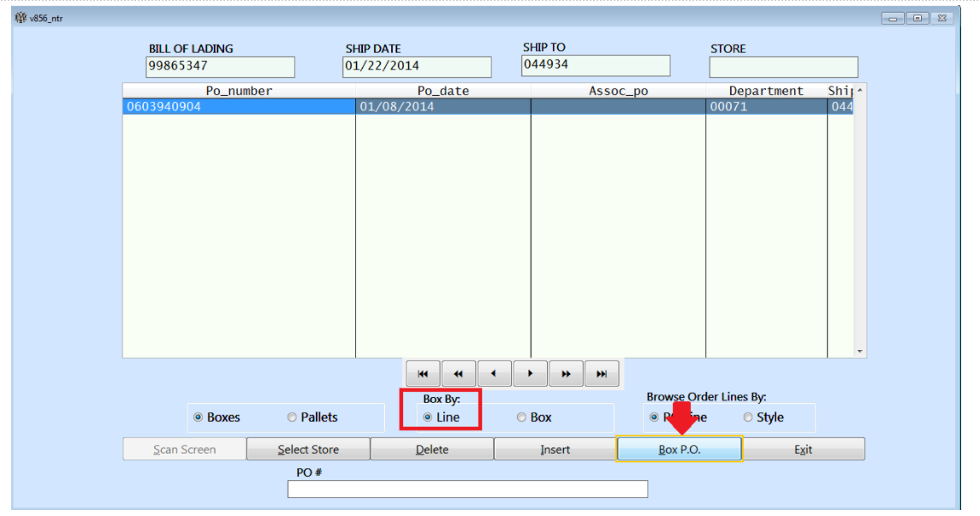Click the next record arrow icon
This screenshot has height=516, width=980.
click(x=530, y=373)
